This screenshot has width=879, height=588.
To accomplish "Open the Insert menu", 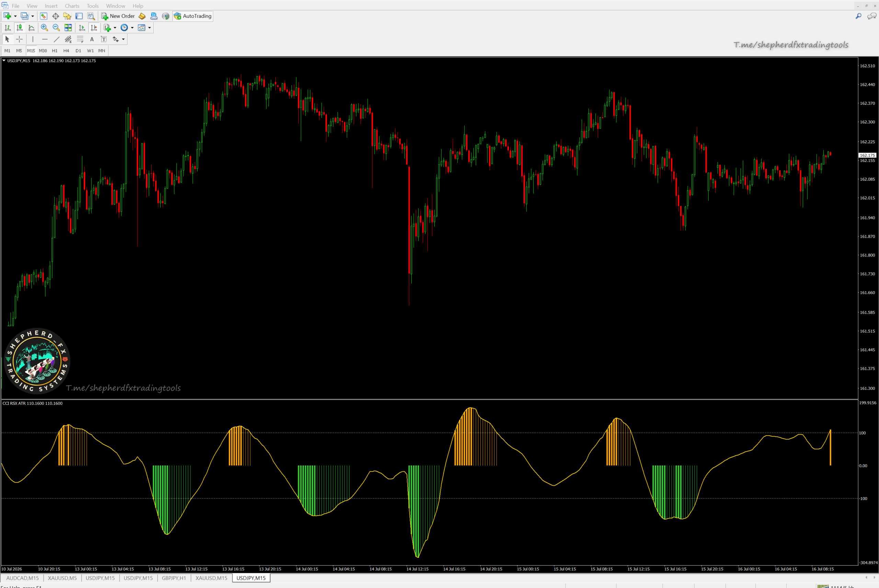I will click(x=51, y=5).
